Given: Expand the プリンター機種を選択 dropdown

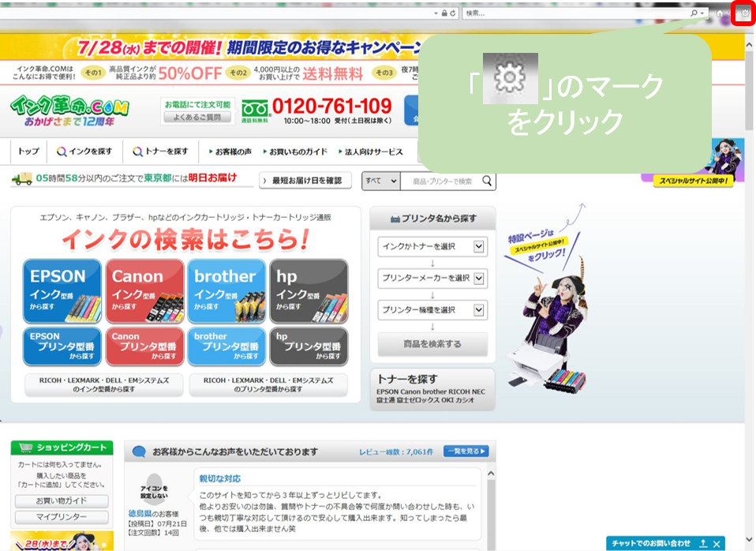Looking at the screenshot, I should point(432,309).
